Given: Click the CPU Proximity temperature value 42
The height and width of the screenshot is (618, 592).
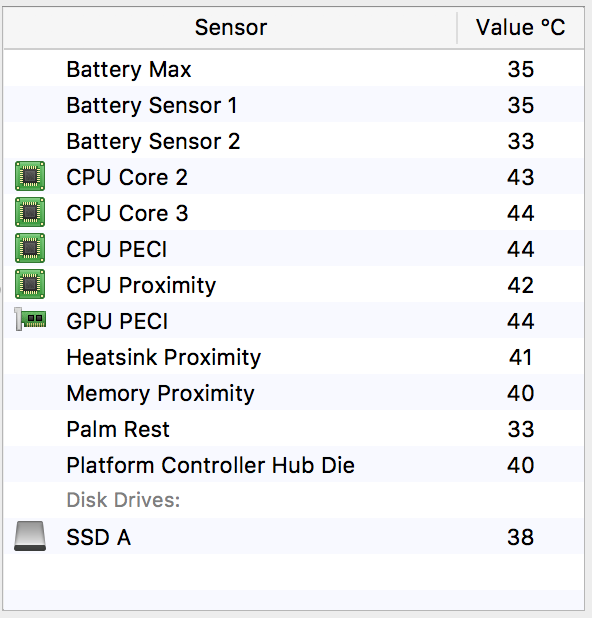Looking at the screenshot, I should [521, 285].
